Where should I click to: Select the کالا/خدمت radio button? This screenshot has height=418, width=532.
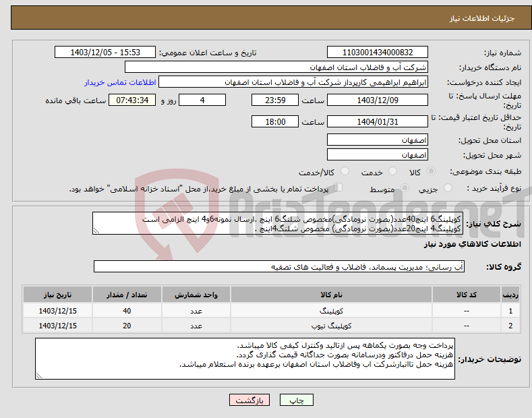tap(345, 171)
